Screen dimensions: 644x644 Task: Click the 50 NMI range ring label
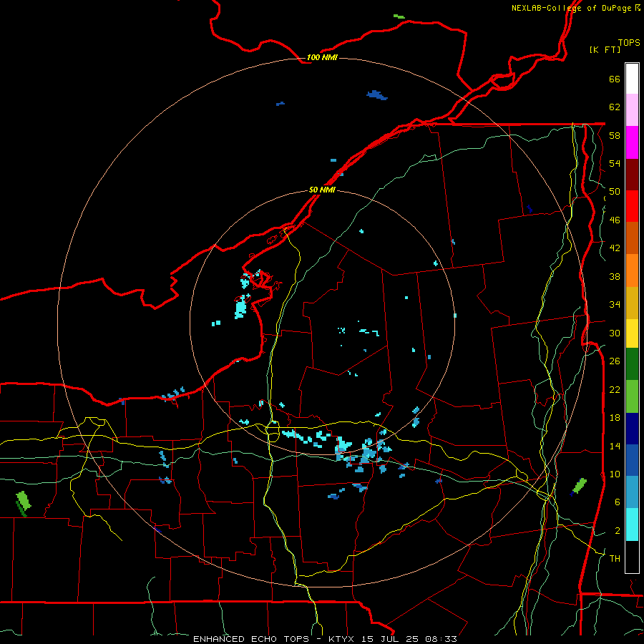pyautogui.click(x=322, y=190)
